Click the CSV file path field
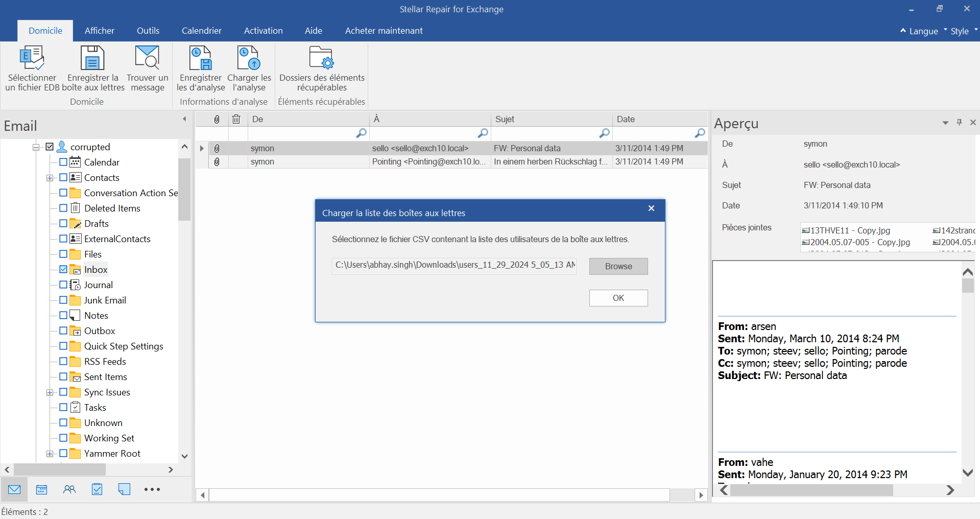Image resolution: width=980 pixels, height=519 pixels. [454, 265]
